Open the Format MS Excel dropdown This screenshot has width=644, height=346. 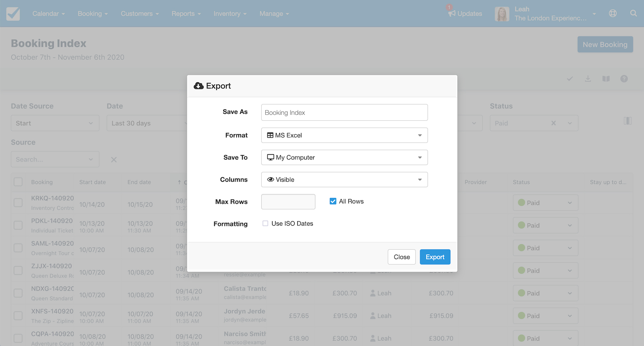coord(344,135)
